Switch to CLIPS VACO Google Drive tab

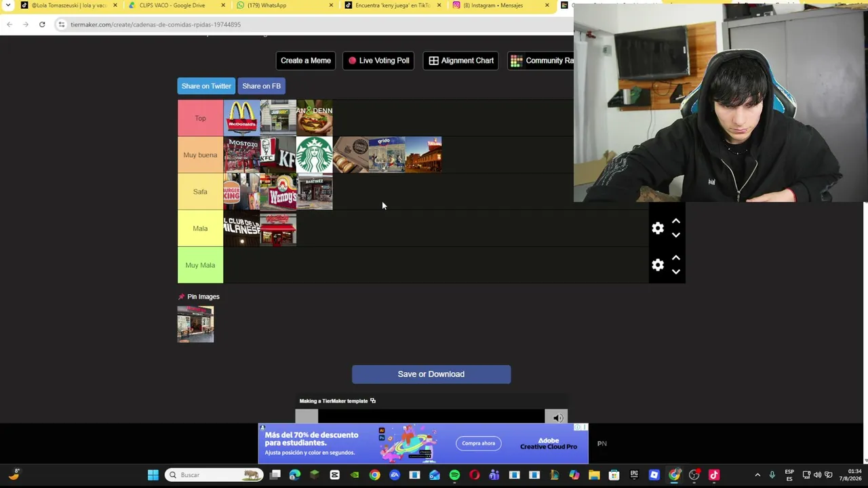coord(176,5)
